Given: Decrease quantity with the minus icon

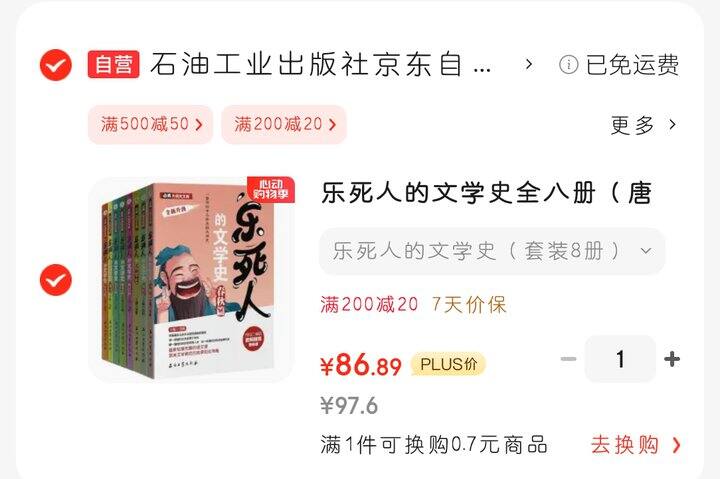Looking at the screenshot, I should click(x=568, y=359).
